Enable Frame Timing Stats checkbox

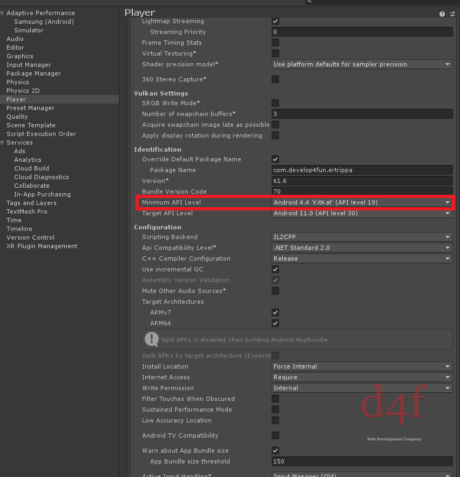tap(275, 43)
